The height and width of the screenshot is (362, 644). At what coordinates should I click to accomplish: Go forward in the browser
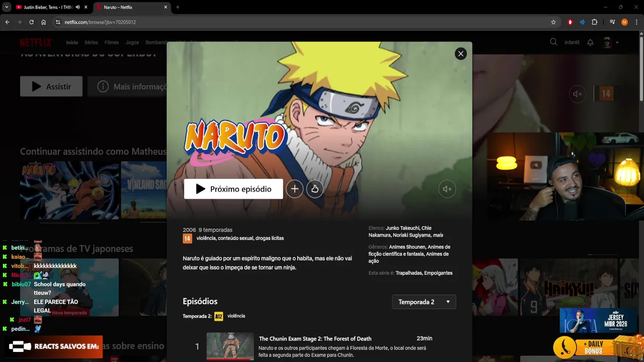[x=19, y=22]
